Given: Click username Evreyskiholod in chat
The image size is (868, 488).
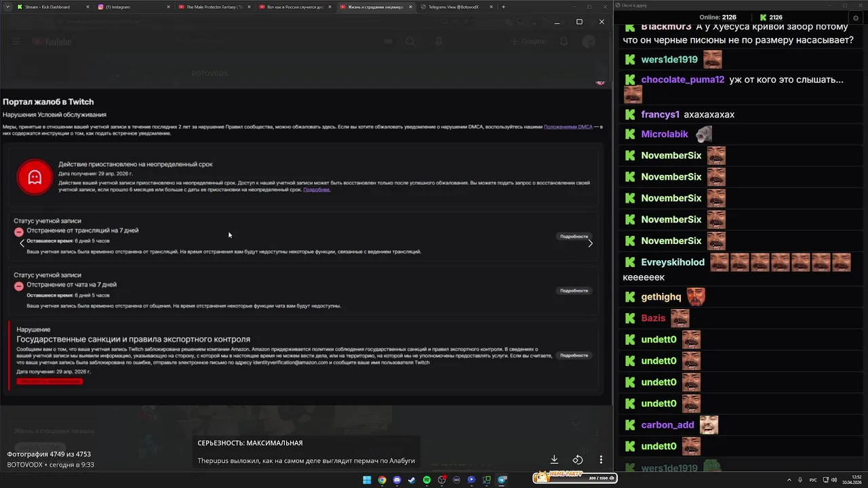Looking at the screenshot, I should (673, 262).
